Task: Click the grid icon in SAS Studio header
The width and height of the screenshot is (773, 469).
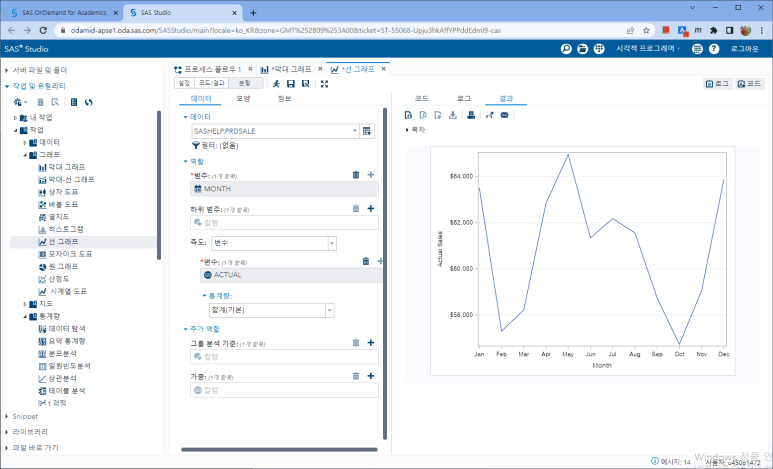Action: point(599,49)
